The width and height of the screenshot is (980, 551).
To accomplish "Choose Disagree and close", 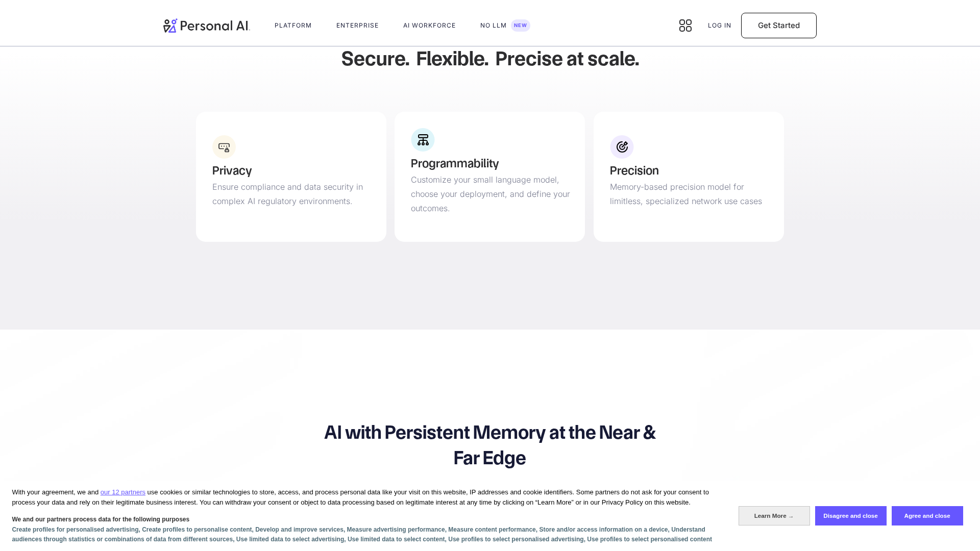I will point(850,516).
